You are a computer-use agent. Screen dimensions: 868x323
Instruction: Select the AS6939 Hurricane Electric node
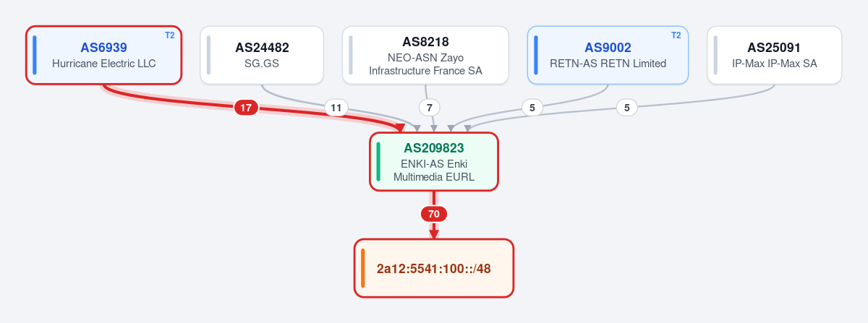click(103, 55)
